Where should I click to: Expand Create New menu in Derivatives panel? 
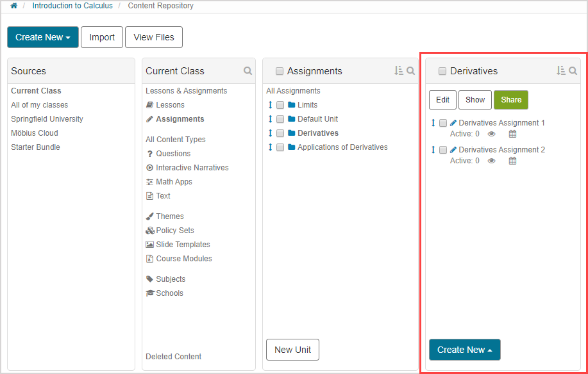coord(464,350)
